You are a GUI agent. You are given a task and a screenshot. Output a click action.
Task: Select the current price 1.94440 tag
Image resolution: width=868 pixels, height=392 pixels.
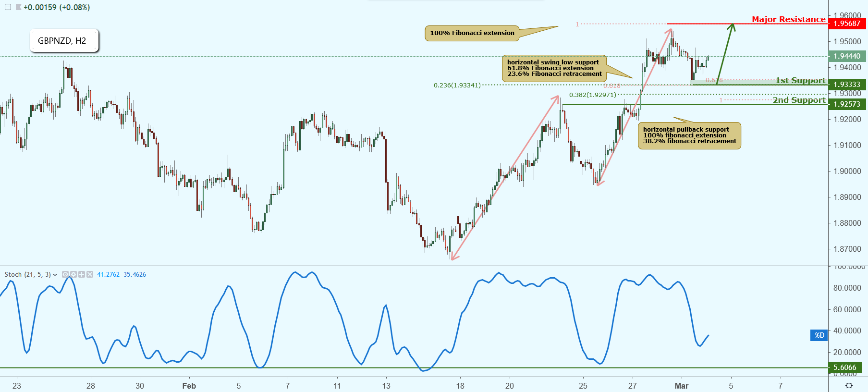point(847,56)
